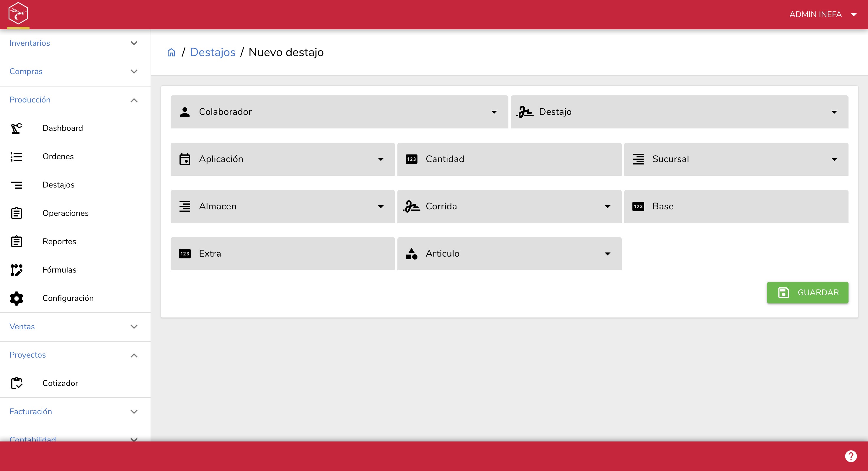
Task: Click the Extra input field
Action: [283, 254]
